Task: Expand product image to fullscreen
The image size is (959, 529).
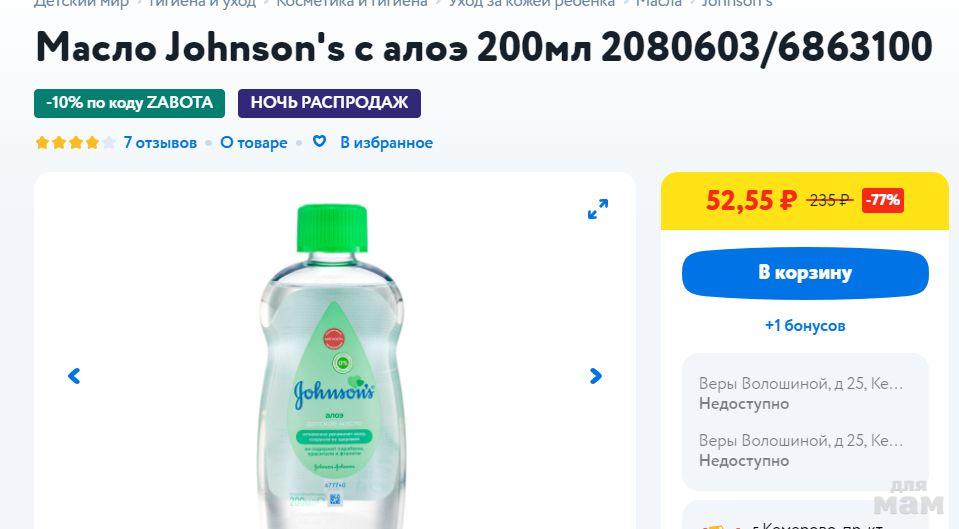Action: click(x=598, y=209)
